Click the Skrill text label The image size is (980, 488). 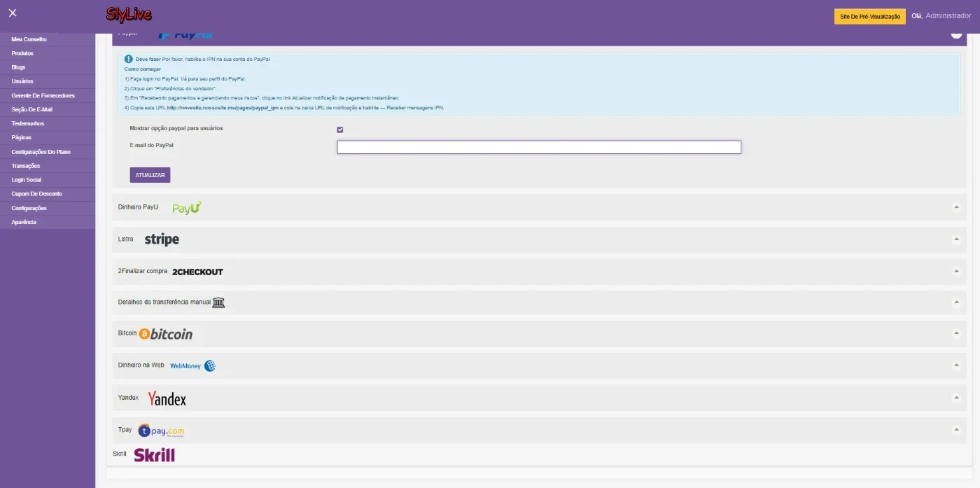pos(120,454)
